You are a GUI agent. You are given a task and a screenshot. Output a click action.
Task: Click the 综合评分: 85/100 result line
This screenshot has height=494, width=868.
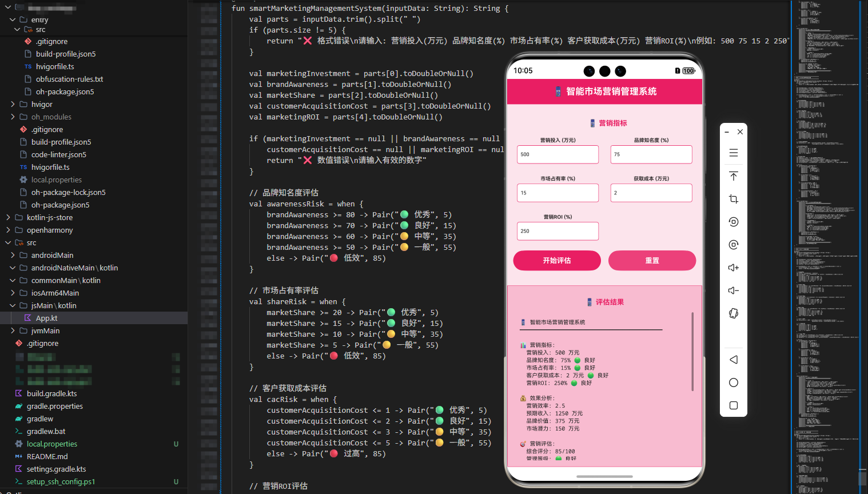point(551,451)
